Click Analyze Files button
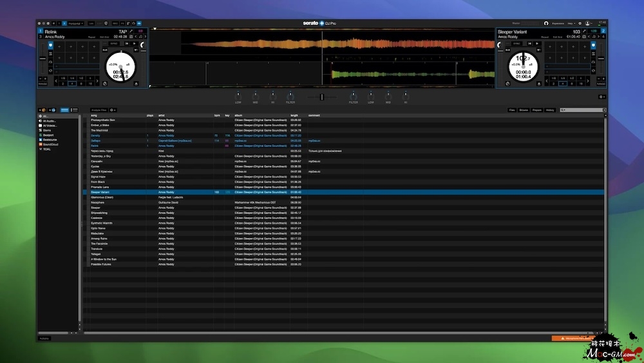The height and width of the screenshot is (363, 644). coord(99,110)
